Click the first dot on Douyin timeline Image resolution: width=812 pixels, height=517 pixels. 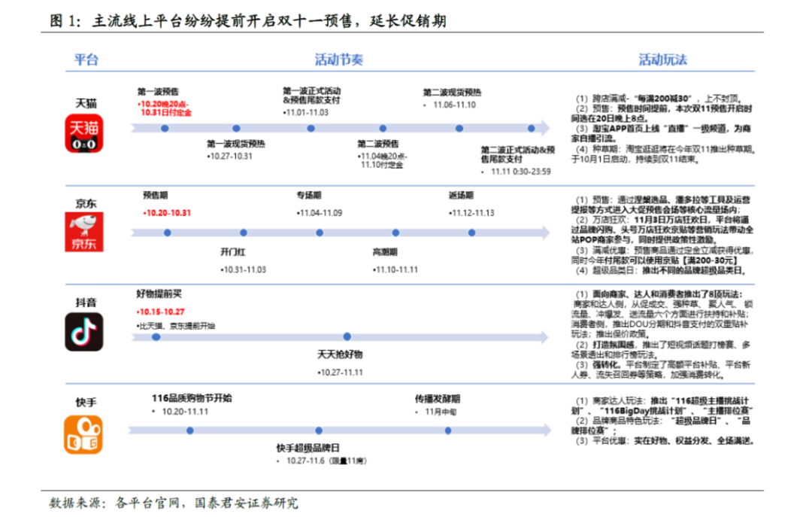pos(156,337)
